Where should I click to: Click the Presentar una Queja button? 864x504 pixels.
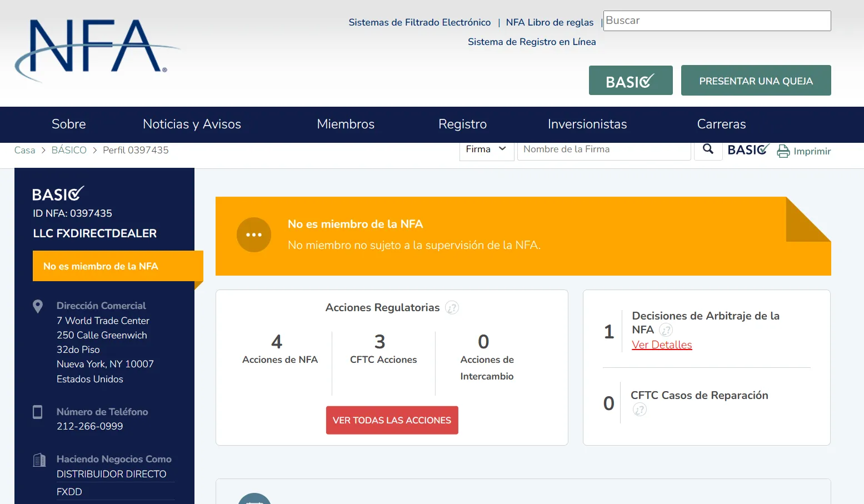pos(756,81)
